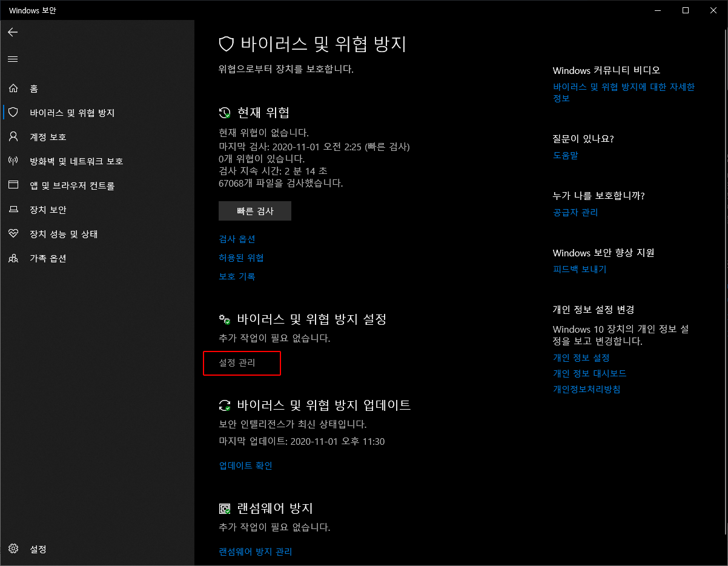Click the family icon for 가족 옵션

tap(13, 258)
